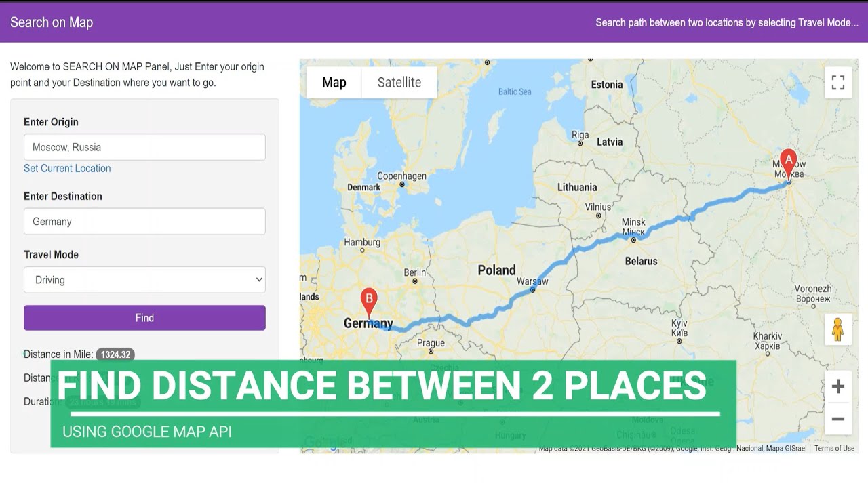Focus the origin field containing Moscow, Russia

(x=144, y=147)
